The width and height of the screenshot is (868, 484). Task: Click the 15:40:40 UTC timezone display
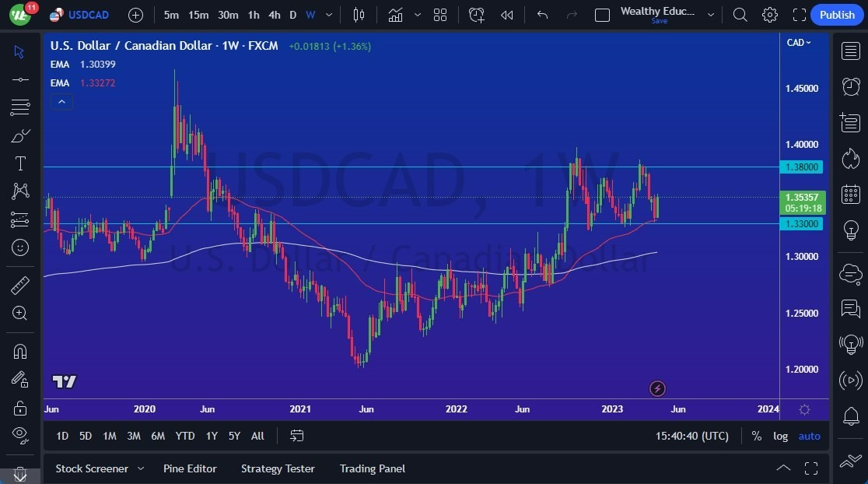691,436
